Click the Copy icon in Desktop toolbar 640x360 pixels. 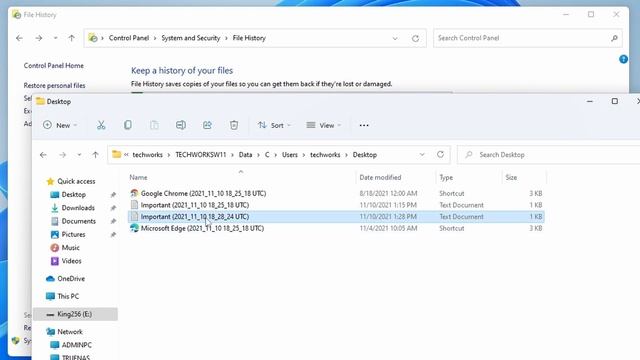click(x=128, y=125)
